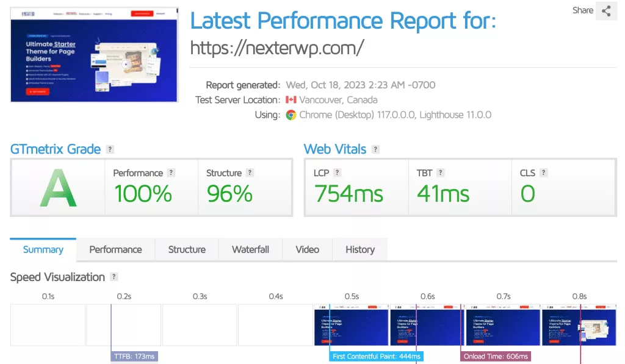Image resolution: width=625 pixels, height=364 pixels.
Task: Click the Share label
Action: (x=583, y=10)
